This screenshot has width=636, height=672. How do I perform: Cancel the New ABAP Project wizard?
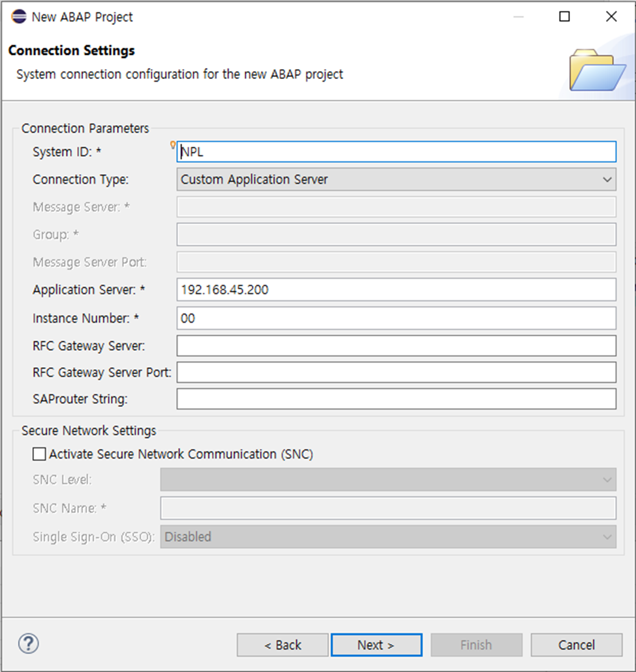click(x=577, y=645)
